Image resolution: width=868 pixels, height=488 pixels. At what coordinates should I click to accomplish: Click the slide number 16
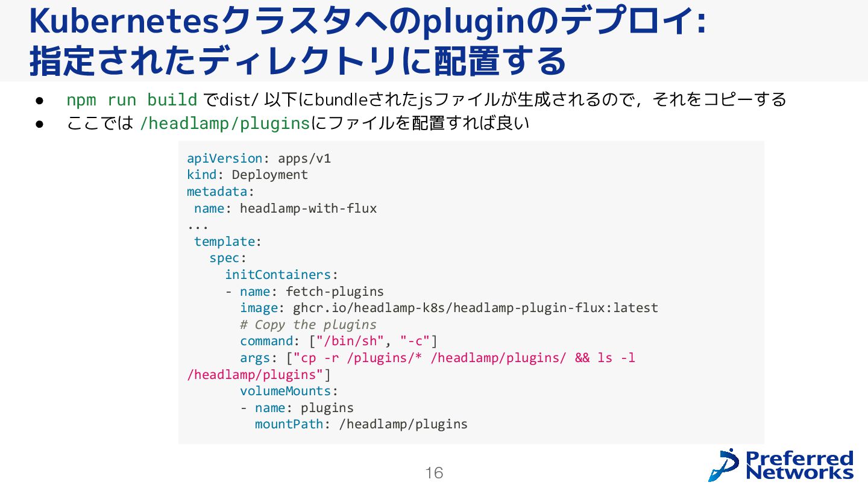tap(434, 473)
